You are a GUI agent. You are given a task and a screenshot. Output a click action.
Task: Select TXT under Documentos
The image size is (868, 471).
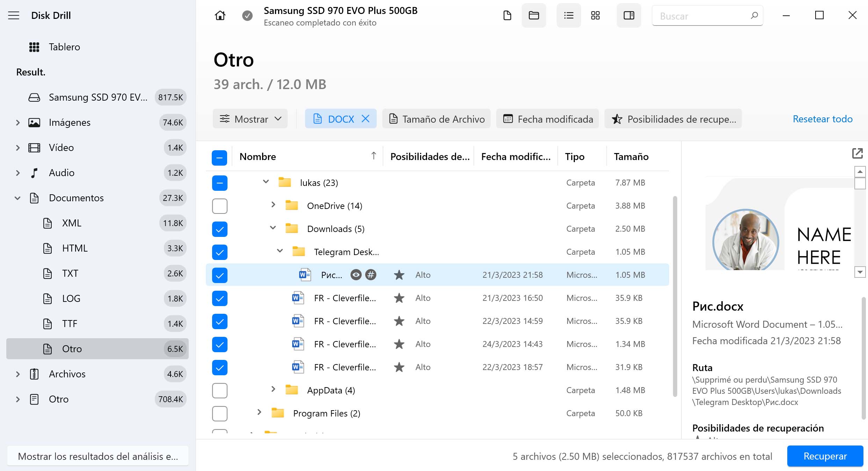pyautogui.click(x=97, y=273)
